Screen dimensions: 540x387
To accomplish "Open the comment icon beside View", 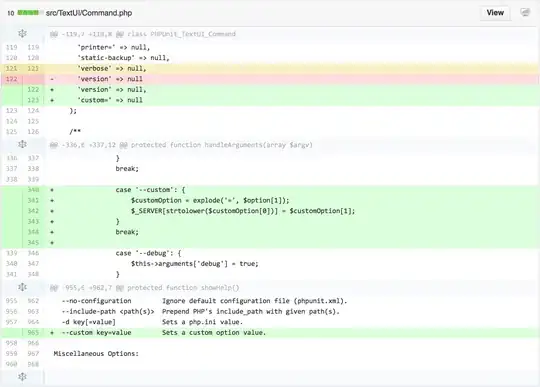I will pyautogui.click(x=525, y=13).
